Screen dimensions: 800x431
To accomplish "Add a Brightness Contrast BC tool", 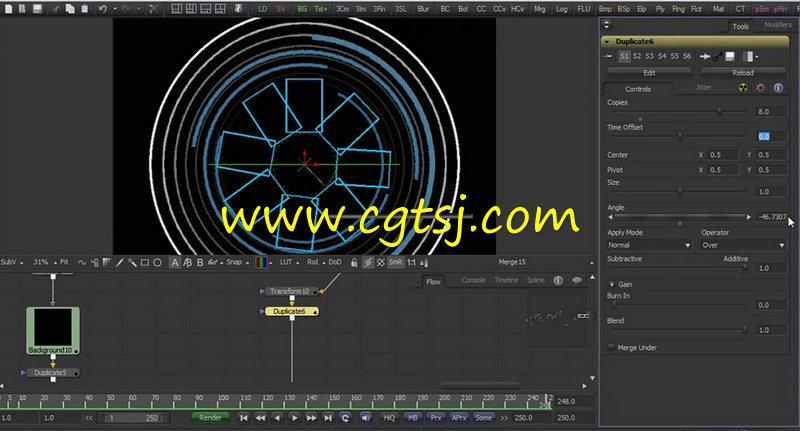I will click(445, 9).
